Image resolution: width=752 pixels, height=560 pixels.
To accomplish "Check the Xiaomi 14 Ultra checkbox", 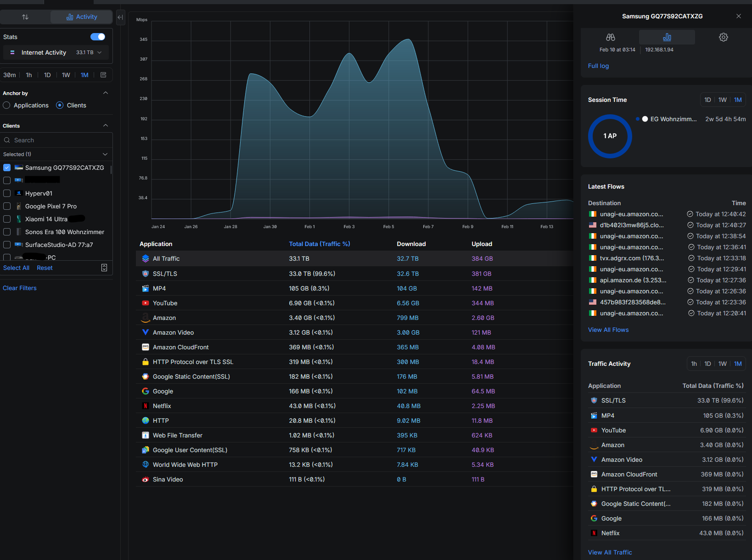I will pos(7,219).
